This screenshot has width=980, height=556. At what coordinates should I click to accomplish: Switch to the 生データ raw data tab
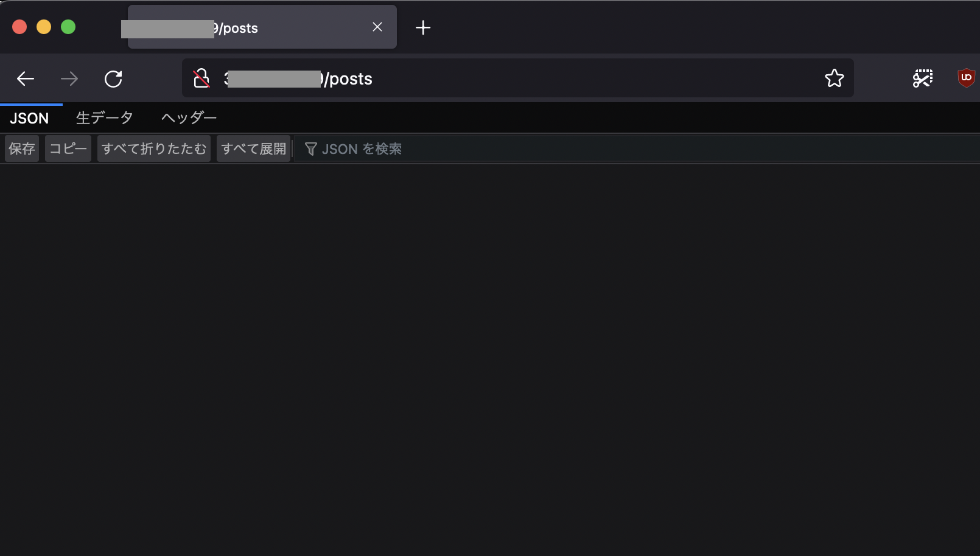[105, 117]
